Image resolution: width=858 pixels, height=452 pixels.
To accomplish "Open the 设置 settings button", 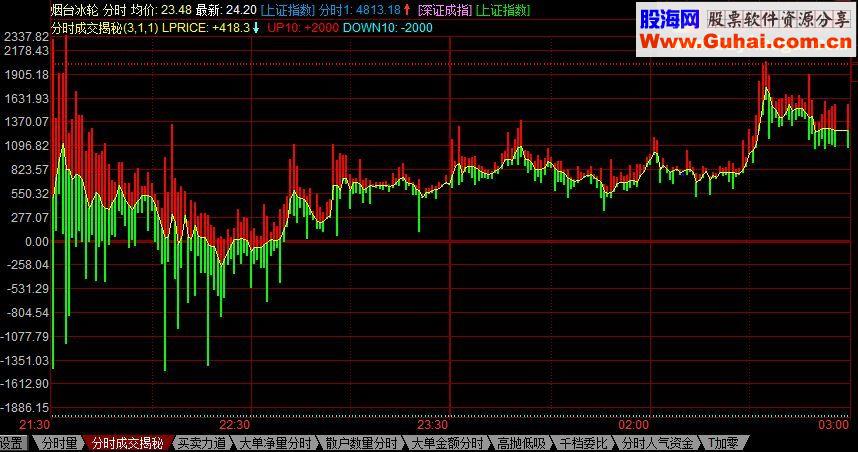I will 12,443.
